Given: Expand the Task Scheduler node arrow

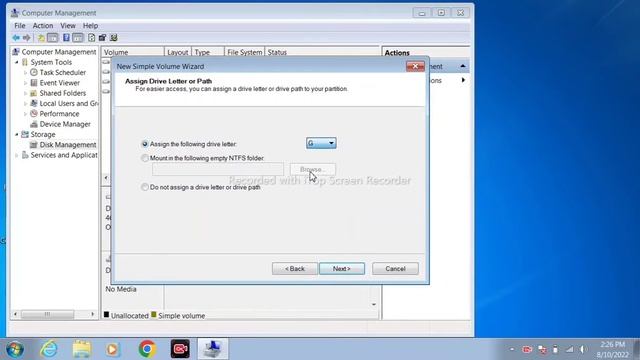Looking at the screenshot, I should (x=25, y=73).
